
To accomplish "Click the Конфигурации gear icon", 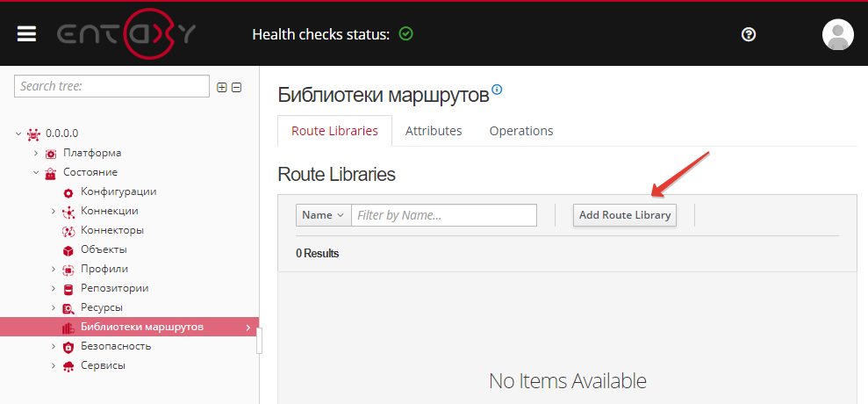I will click(68, 193).
